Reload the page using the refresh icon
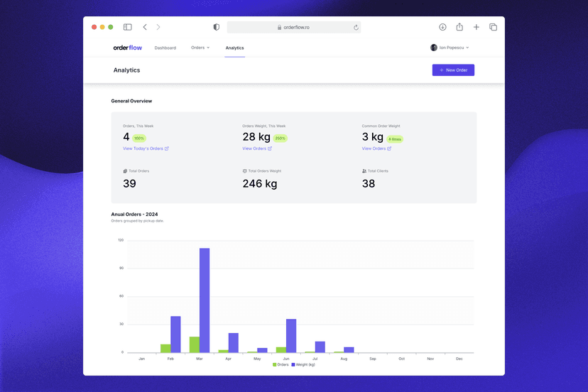 click(x=356, y=28)
